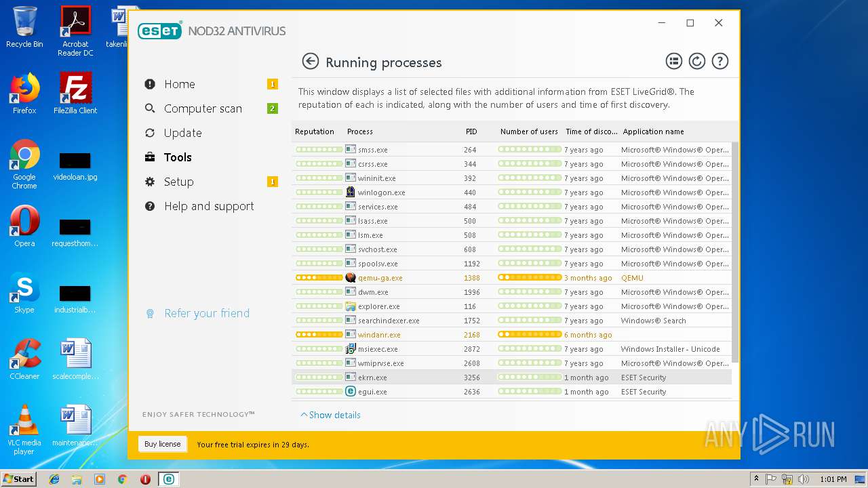Open Firefox desktop shortcut

pos(24,94)
